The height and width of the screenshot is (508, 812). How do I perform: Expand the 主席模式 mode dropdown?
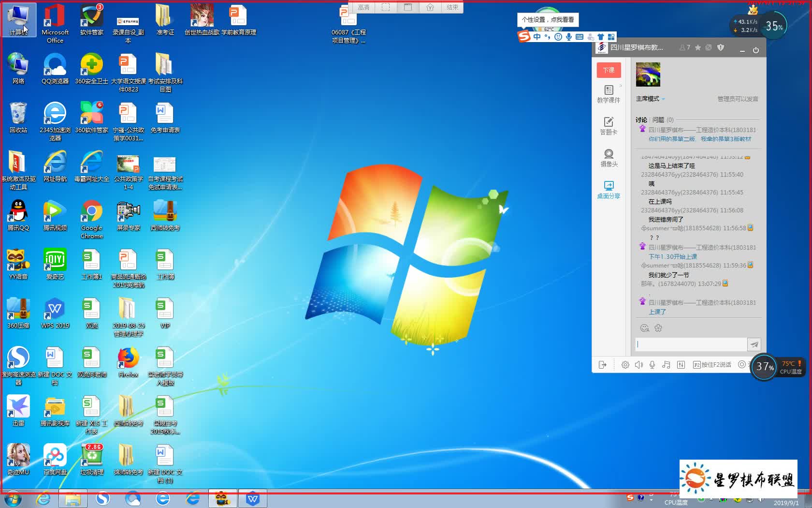pyautogui.click(x=650, y=99)
